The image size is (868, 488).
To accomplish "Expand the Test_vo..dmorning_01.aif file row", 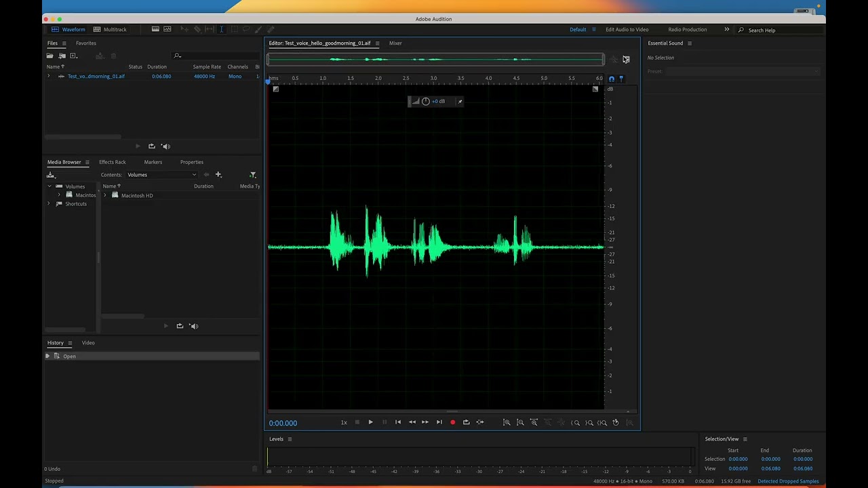I will click(x=48, y=76).
